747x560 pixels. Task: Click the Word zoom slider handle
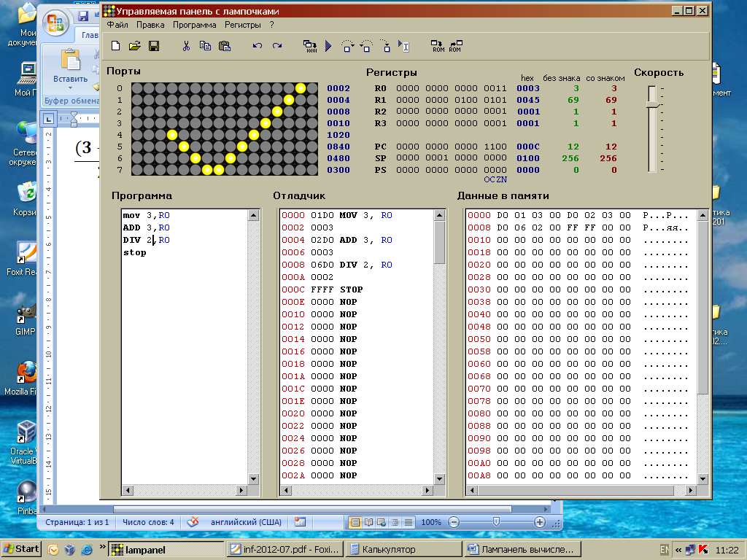(496, 522)
